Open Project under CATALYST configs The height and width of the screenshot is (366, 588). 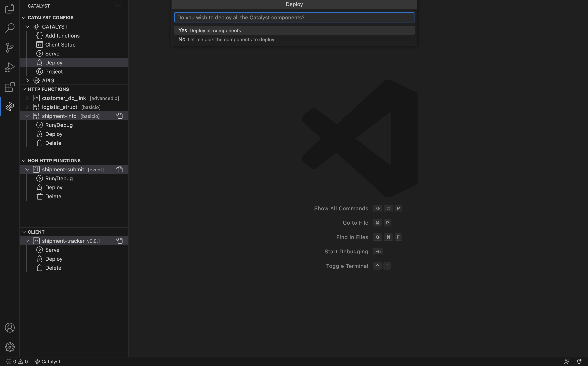click(x=74, y=71)
